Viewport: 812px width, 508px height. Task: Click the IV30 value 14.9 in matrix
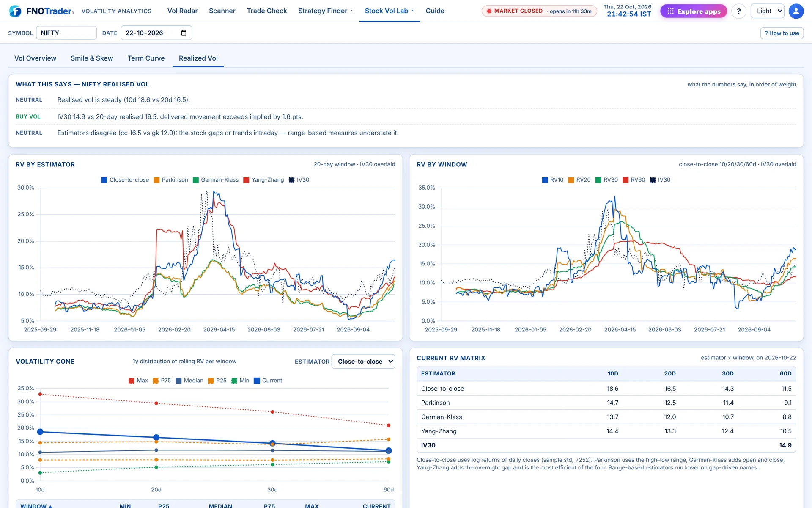coord(785,445)
